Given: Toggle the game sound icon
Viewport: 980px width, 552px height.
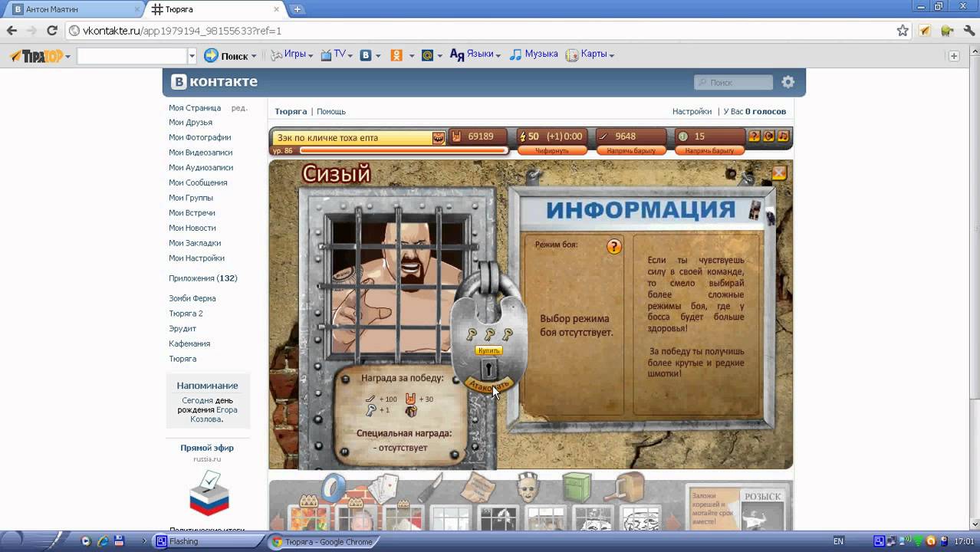Looking at the screenshot, I should click(768, 136).
